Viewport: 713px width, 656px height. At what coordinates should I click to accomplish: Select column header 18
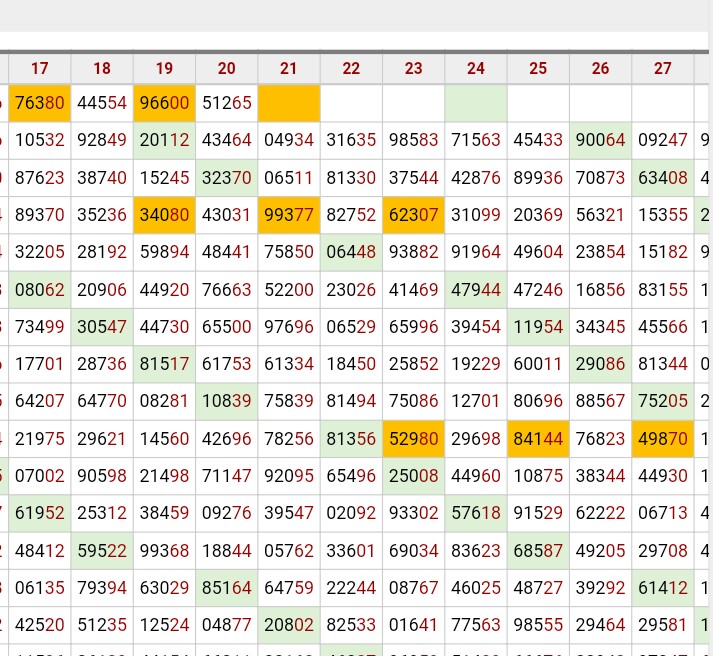click(x=102, y=69)
